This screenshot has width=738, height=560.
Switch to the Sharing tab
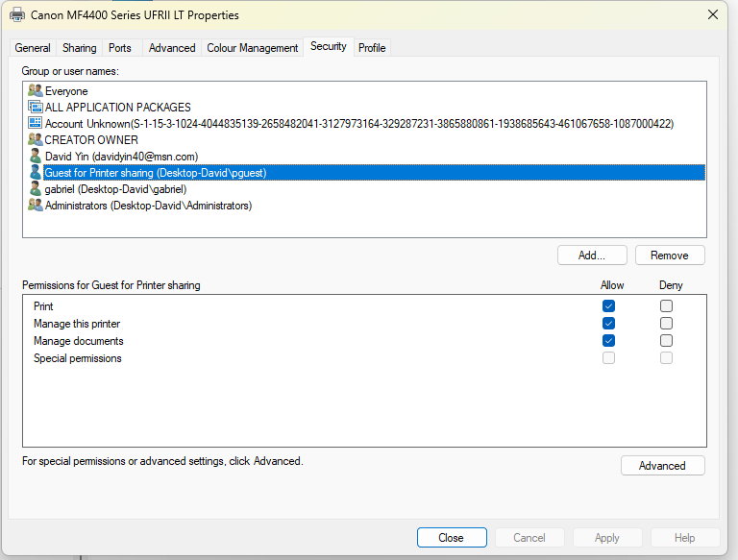click(79, 48)
